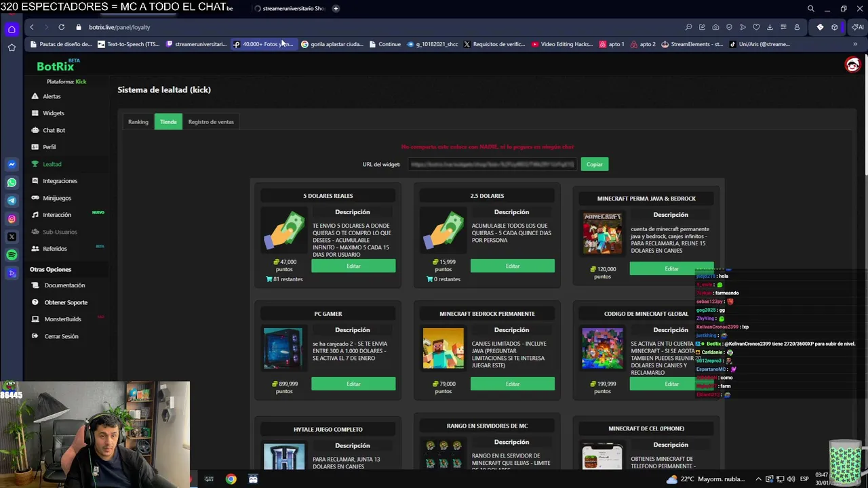Open the 40.000+ Fotos bookmark
This screenshot has height=488, width=868.
(263, 44)
